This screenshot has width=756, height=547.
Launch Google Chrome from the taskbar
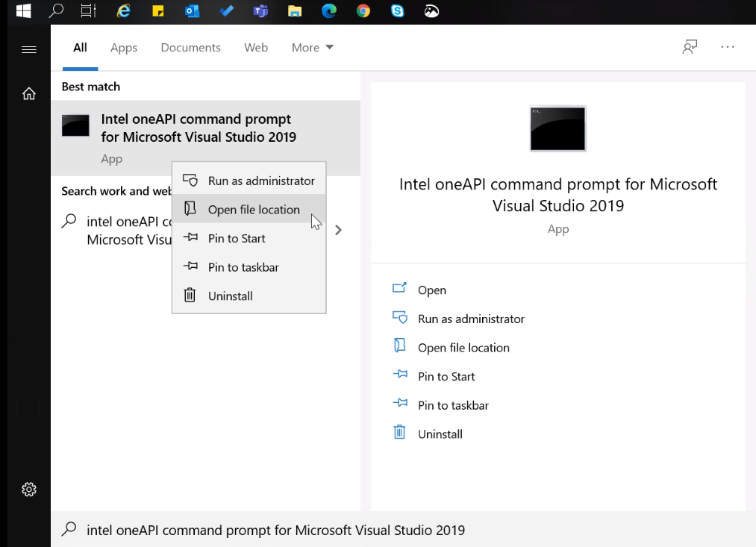(363, 11)
